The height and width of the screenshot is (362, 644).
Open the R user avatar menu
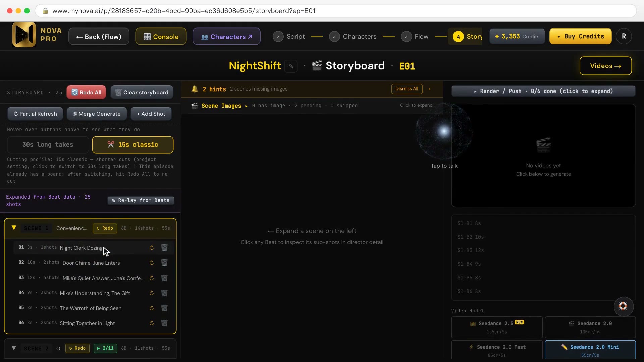(624, 36)
